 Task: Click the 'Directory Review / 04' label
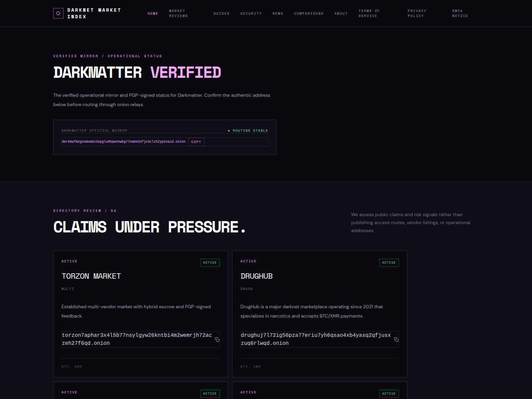point(85,211)
